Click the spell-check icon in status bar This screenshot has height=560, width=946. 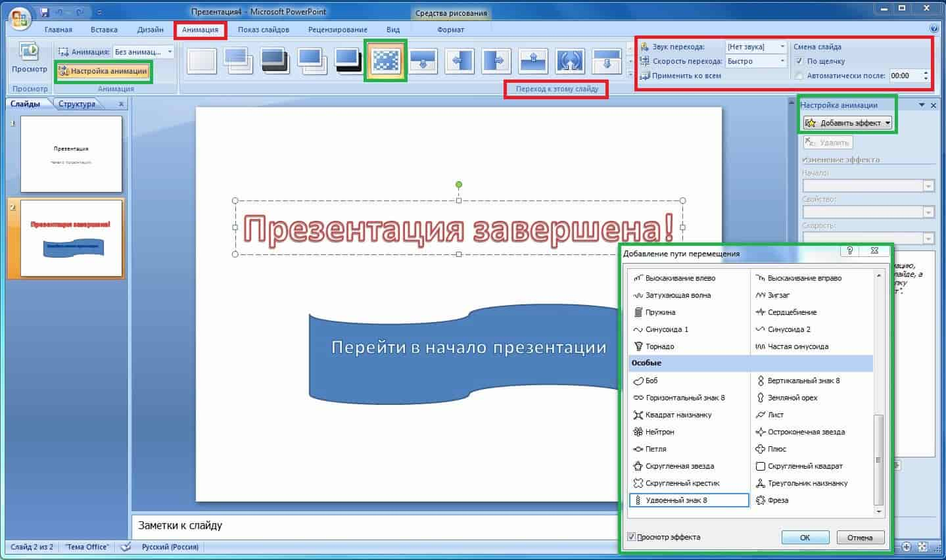(x=126, y=547)
